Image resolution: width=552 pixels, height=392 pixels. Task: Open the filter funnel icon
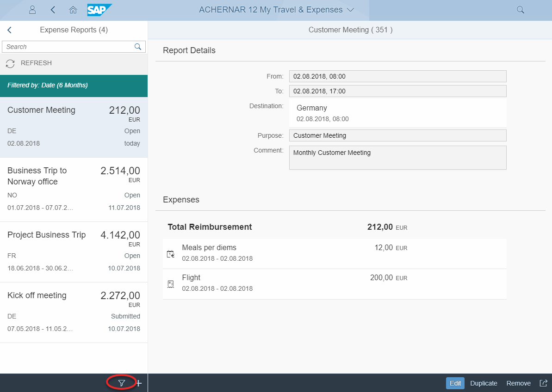pyautogui.click(x=121, y=383)
